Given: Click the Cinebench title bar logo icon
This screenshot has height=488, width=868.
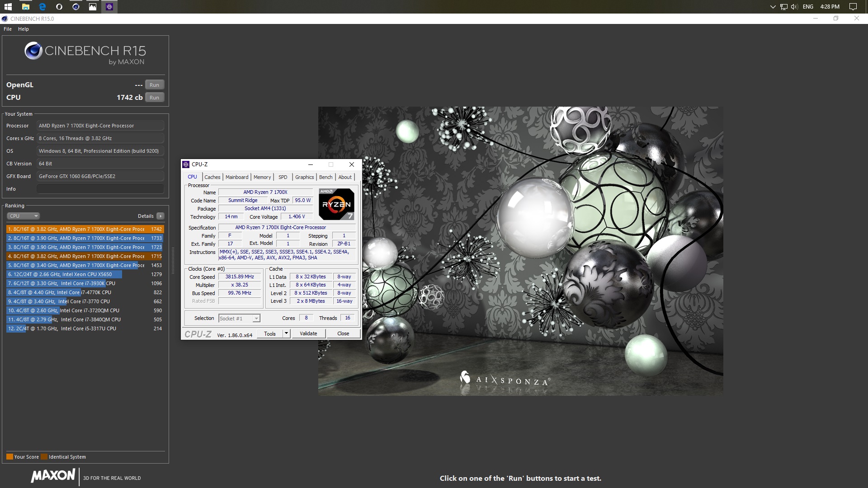Looking at the screenshot, I should pos(5,19).
